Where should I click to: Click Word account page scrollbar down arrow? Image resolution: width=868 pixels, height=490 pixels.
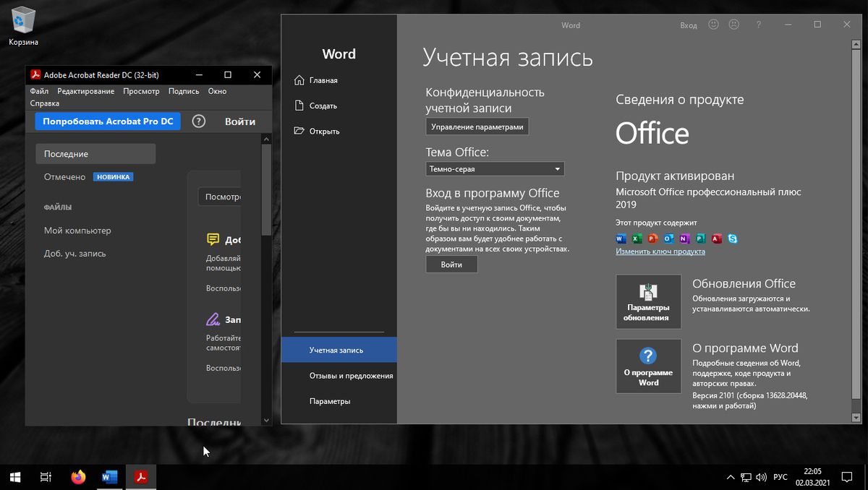tap(856, 418)
